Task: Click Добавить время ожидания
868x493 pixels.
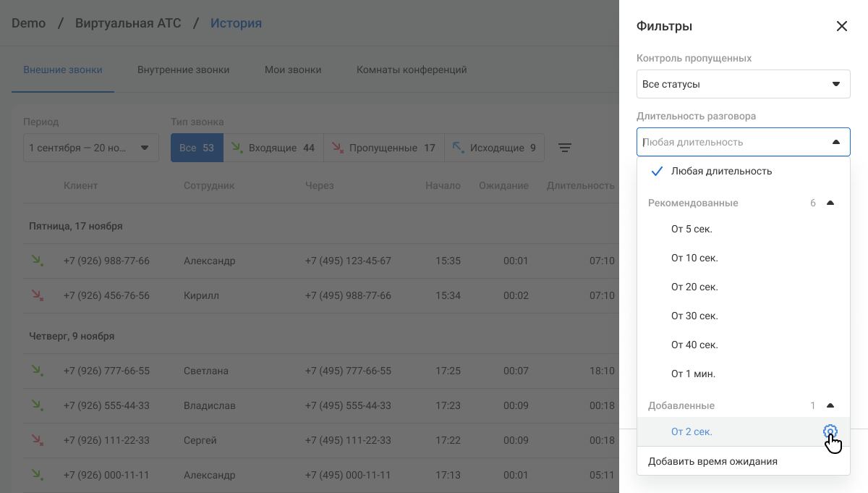Action: [x=744, y=461]
